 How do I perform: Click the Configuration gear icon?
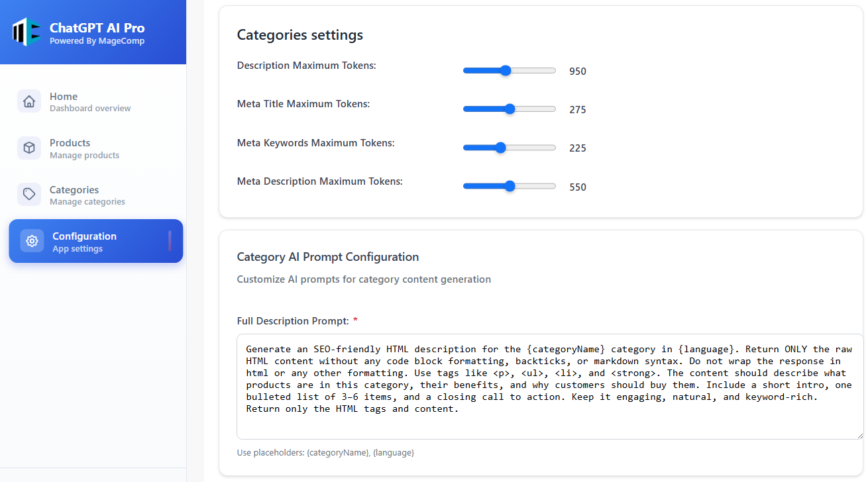coord(32,241)
